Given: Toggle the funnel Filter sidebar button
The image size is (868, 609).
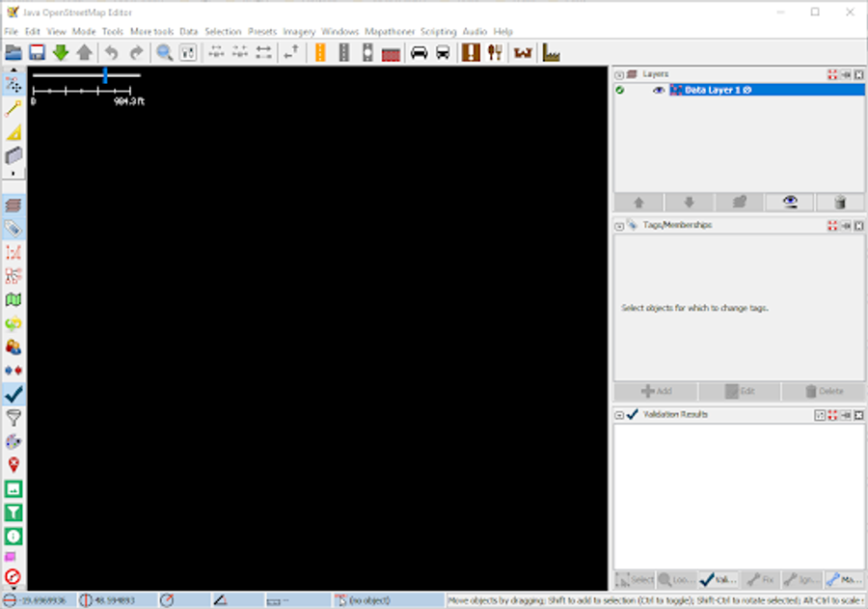Looking at the screenshot, I should pyautogui.click(x=14, y=418).
